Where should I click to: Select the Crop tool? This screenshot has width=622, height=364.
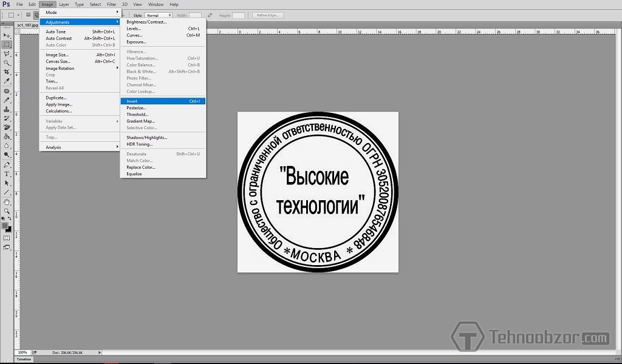coord(7,72)
